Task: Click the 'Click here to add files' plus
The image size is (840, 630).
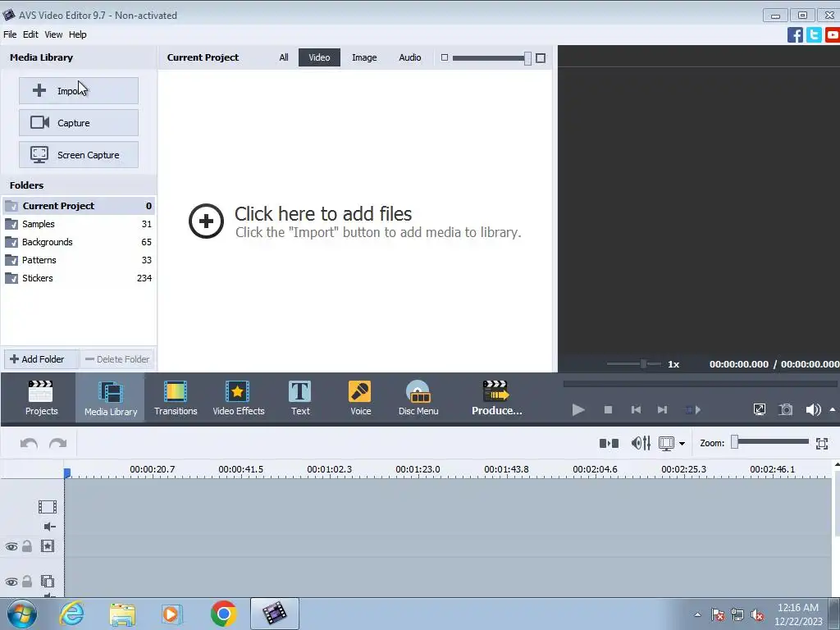Action: coord(206,221)
